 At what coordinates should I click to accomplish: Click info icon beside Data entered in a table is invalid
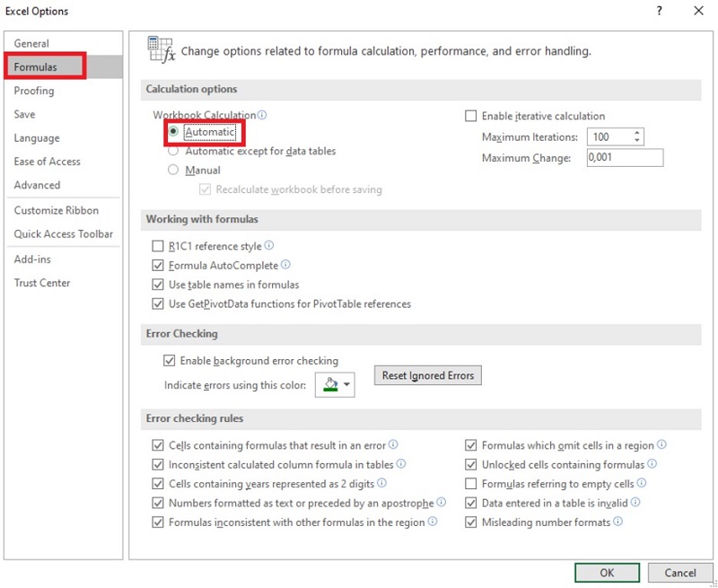pyautogui.click(x=635, y=502)
